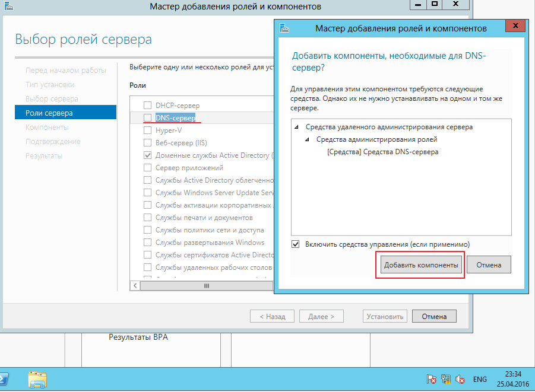
Task: Select 'Компоненты' step in wizard sidebar
Action: coord(47,127)
